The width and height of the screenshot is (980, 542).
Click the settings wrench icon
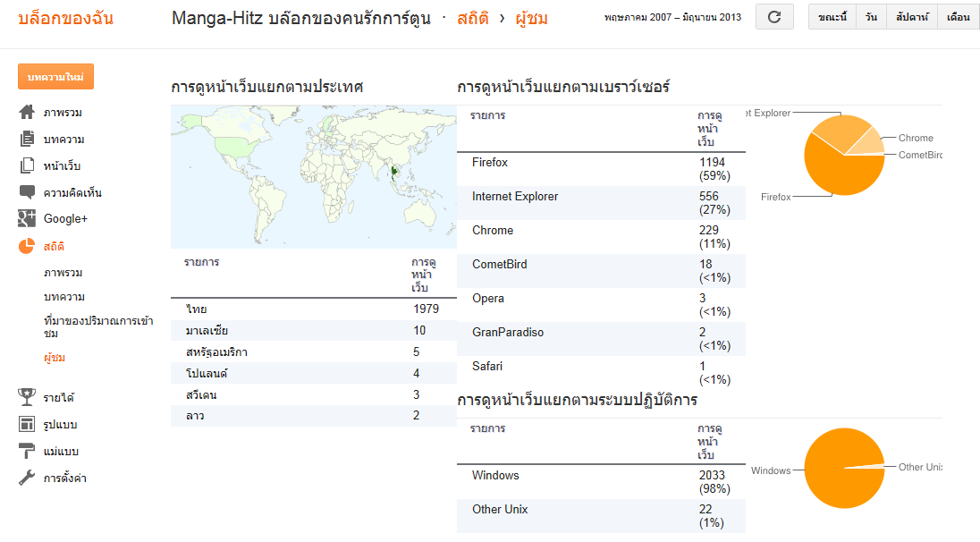coord(27,478)
